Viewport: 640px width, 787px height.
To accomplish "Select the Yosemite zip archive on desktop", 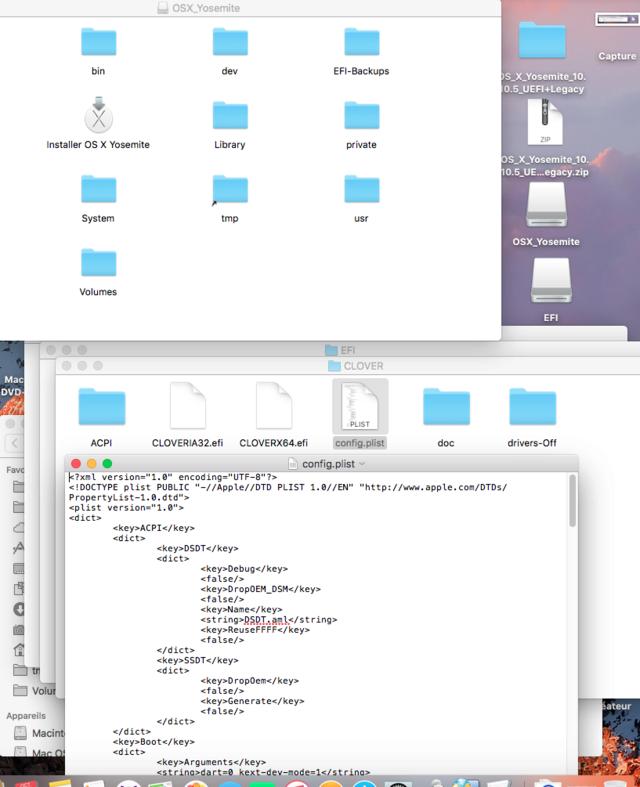I will [545, 122].
